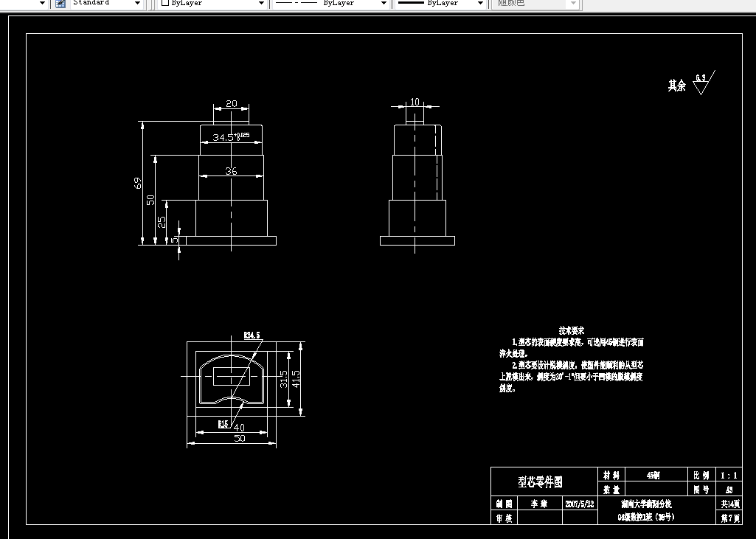756x539 pixels.
Task: Click the 图号 label cell
Action: click(x=701, y=490)
